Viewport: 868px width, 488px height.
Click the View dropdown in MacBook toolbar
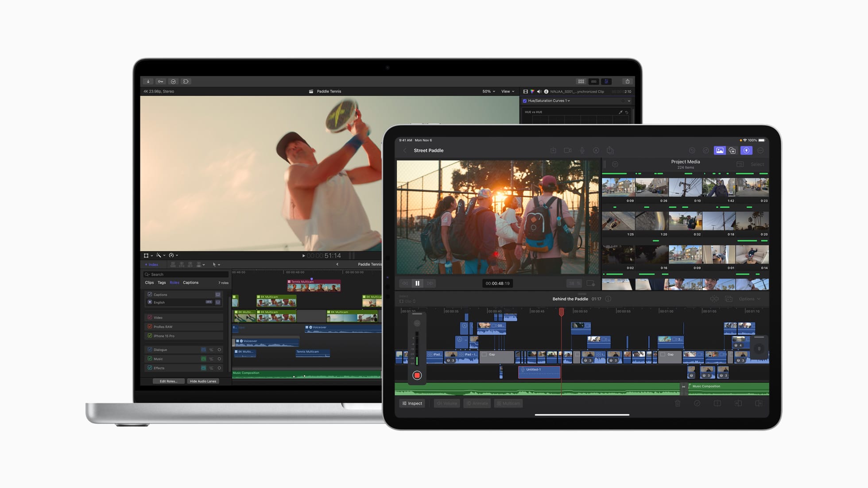point(508,91)
